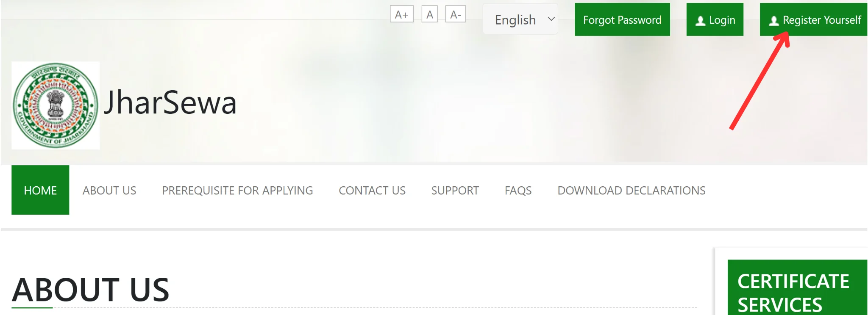Go to Prerequisite for Applying page
Viewport: 868px width, 315px height.
pos(237,191)
